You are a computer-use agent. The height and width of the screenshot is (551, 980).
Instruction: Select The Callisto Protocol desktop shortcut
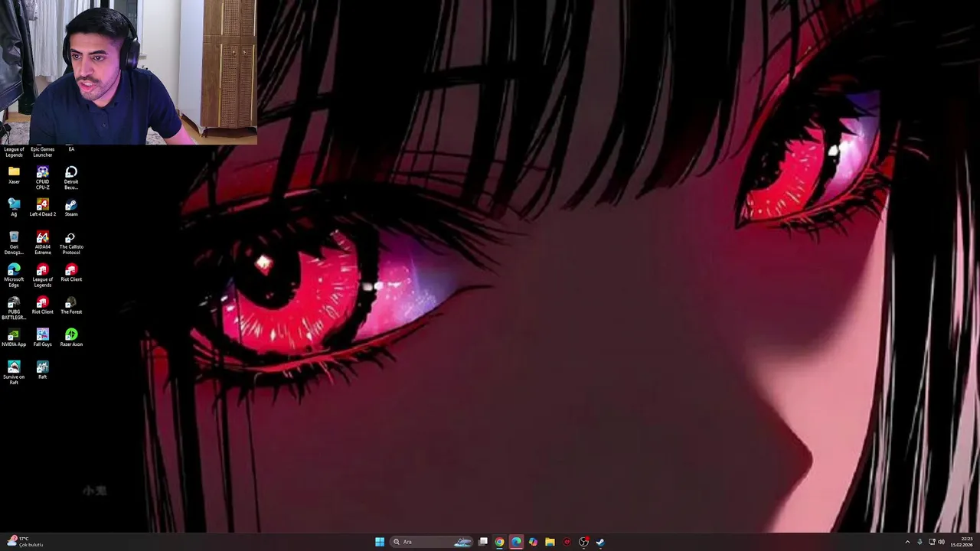pyautogui.click(x=71, y=243)
